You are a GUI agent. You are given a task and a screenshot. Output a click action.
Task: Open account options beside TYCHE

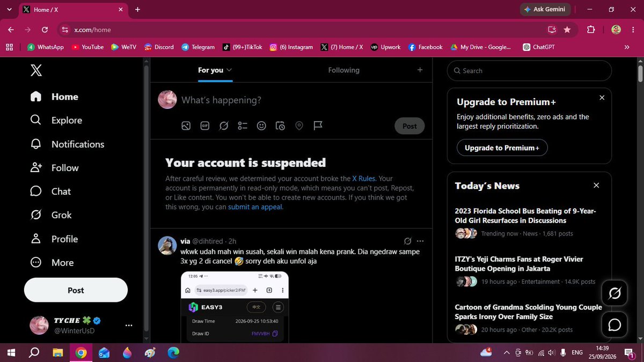tap(129, 326)
